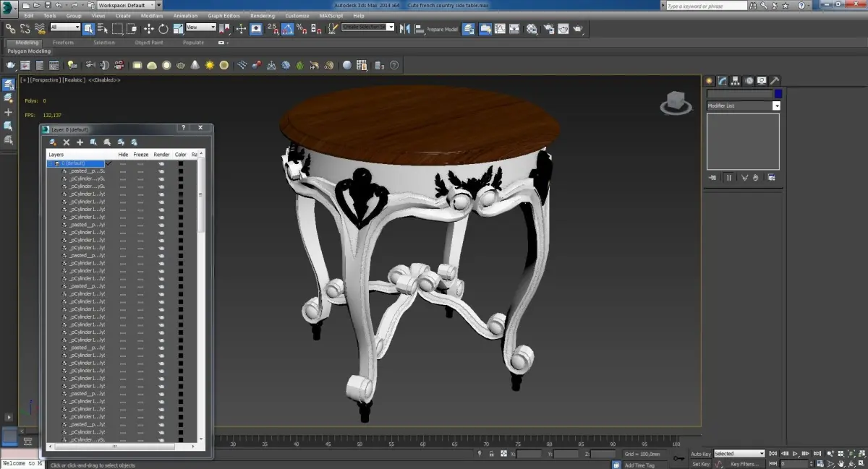Click Select Highlighted Objects icon in Layer dialog
The width and height of the screenshot is (868, 469).
pyautogui.click(x=94, y=142)
